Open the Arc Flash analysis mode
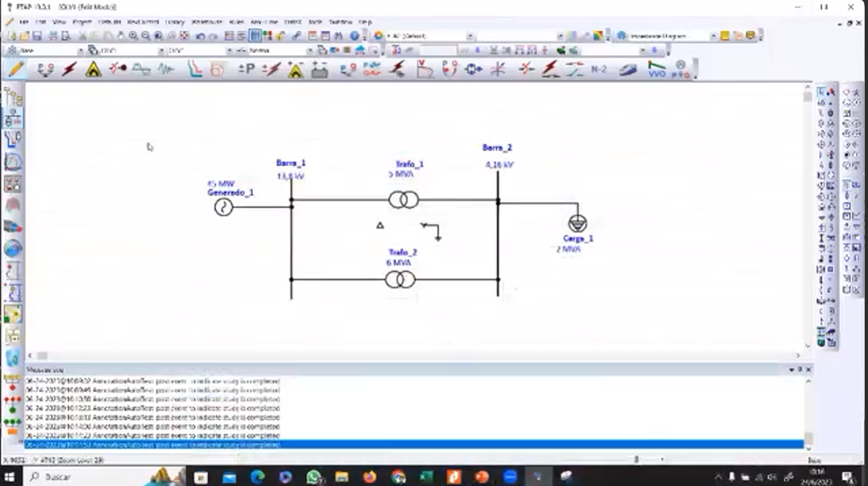This screenshot has height=486, width=868. 93,69
